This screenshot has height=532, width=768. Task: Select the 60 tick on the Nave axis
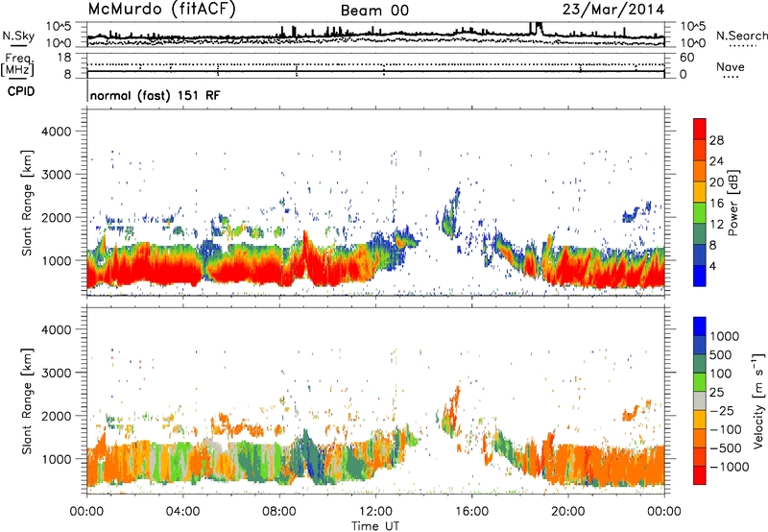pos(686,58)
